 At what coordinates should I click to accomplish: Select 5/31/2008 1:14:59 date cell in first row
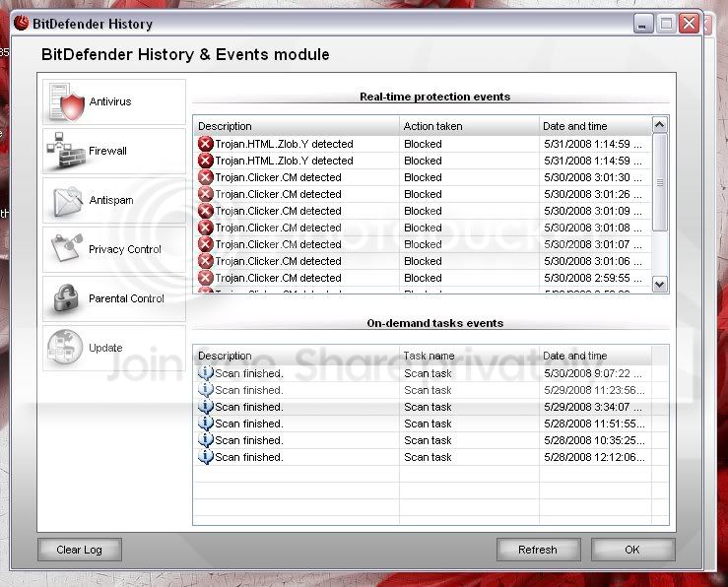[x=593, y=144]
